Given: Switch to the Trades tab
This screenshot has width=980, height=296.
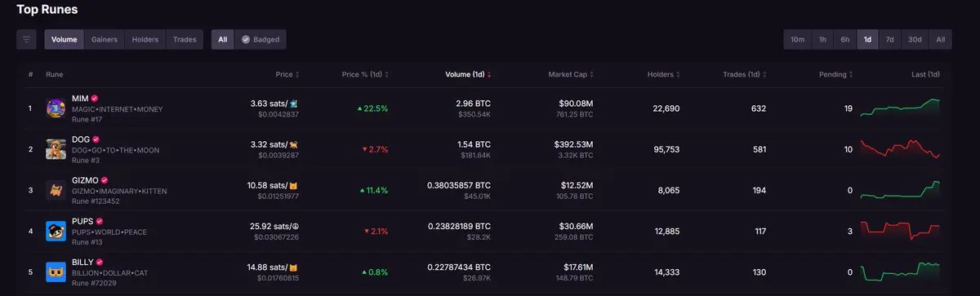Looking at the screenshot, I should 185,39.
